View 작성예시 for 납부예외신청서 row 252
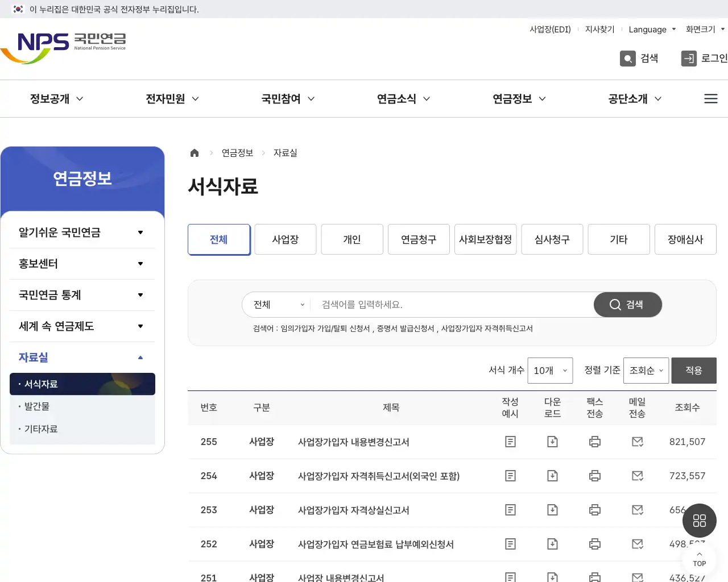 510,544
